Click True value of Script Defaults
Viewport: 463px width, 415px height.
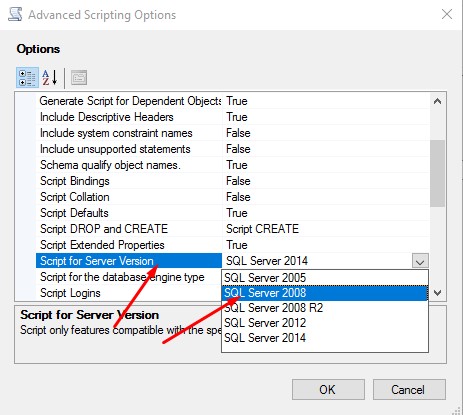pos(326,213)
